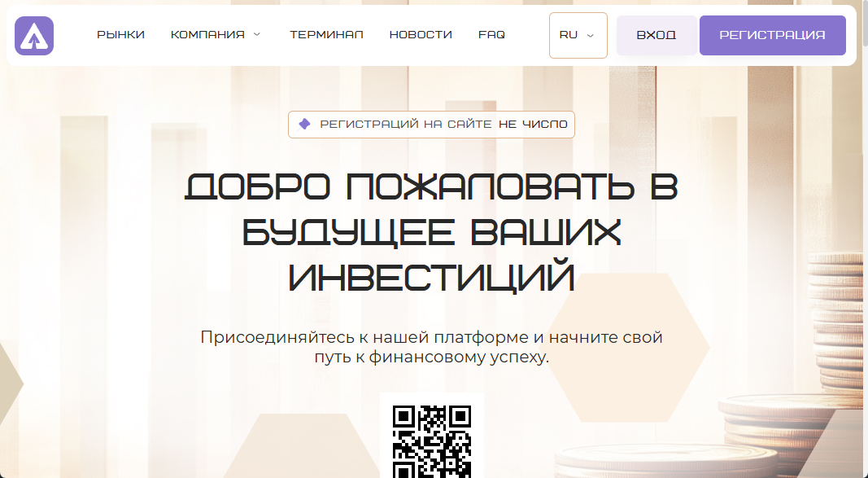Image resolution: width=868 pixels, height=478 pixels.
Task: Click the 'БУДУЩЕЕ ВАШИХ' heading line
Action: tap(431, 232)
